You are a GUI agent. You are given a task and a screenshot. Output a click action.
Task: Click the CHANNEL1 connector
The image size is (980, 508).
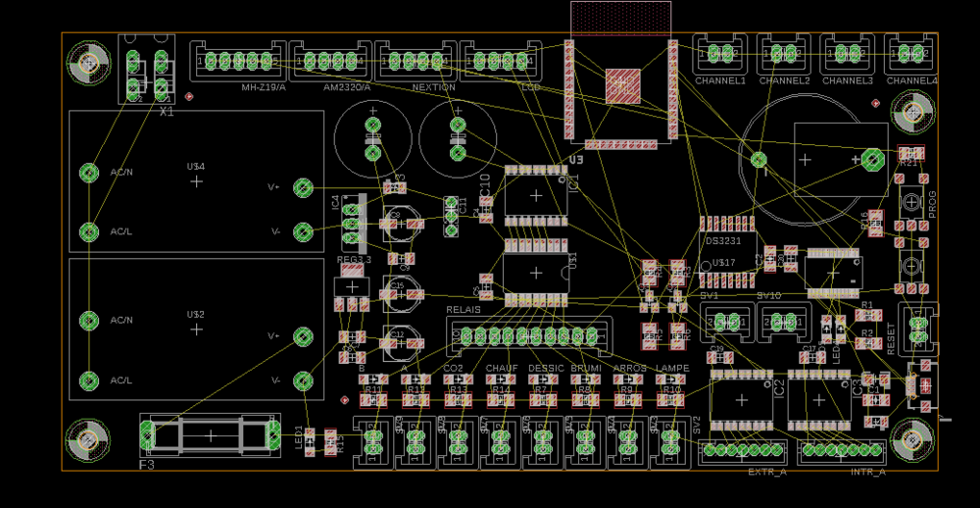click(x=720, y=54)
